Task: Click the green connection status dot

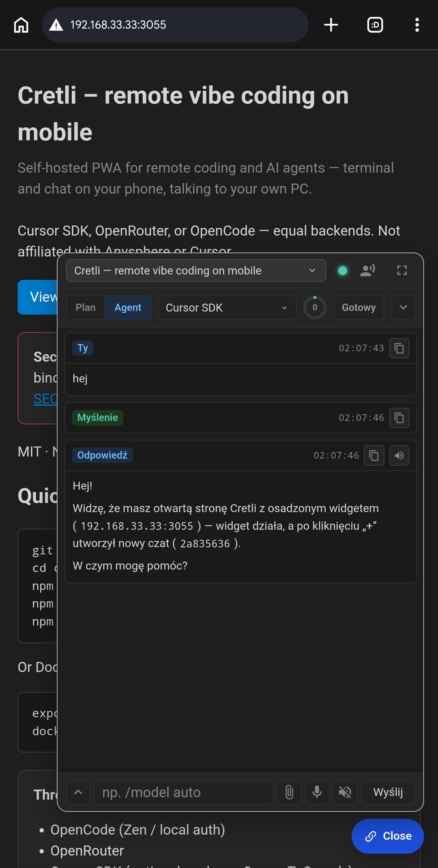Action: [342, 270]
